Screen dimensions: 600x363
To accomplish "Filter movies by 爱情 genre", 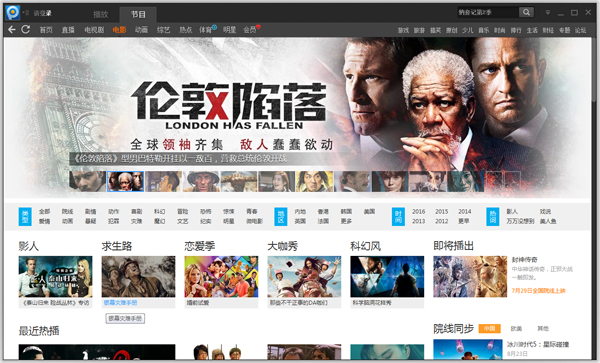I will [x=44, y=221].
